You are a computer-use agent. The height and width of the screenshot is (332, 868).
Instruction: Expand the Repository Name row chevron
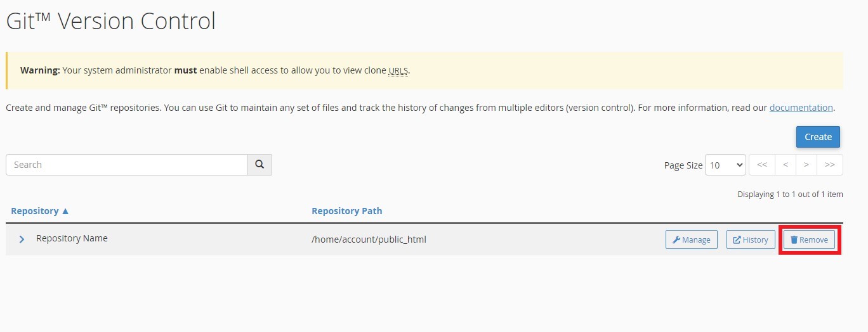click(22, 239)
